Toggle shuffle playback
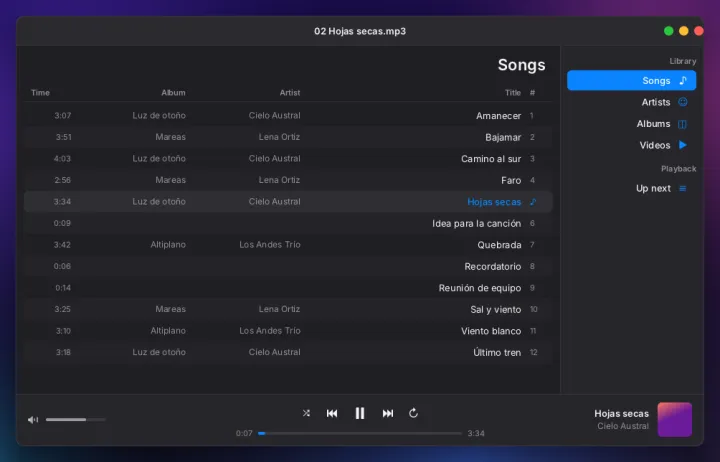Screen dimensions: 720x462 (x=306, y=413)
